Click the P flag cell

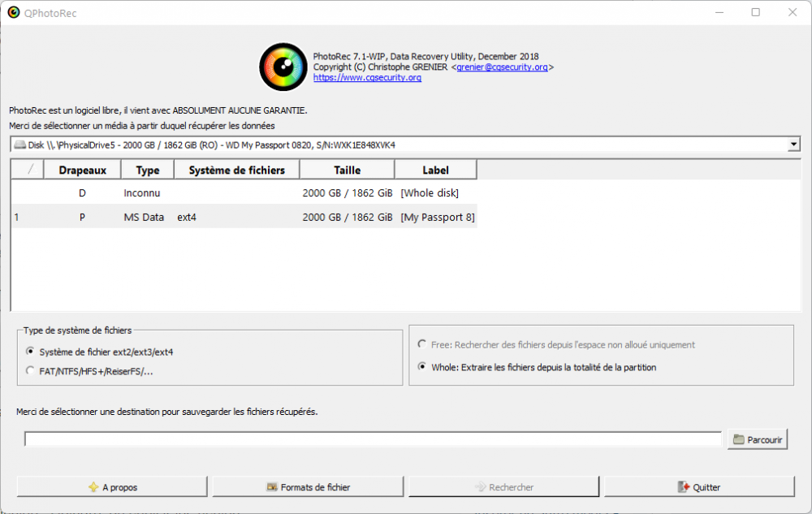point(82,218)
